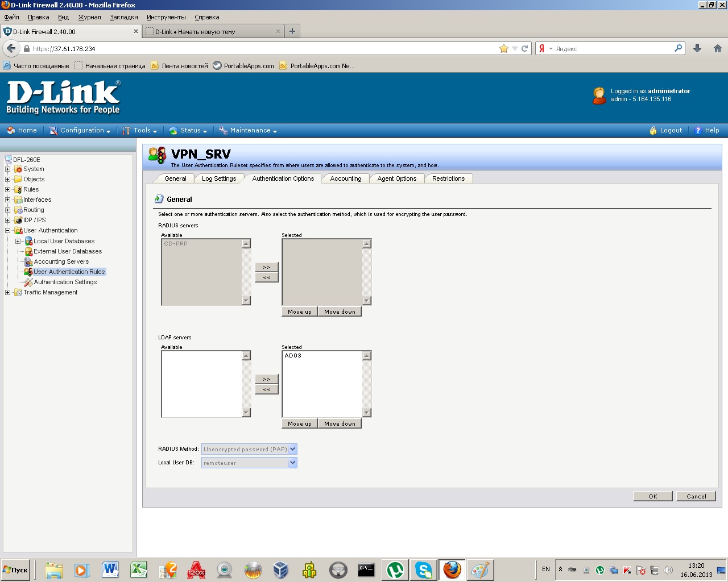Expand the Objects tree node
The height and width of the screenshot is (582, 728).
pos(8,180)
